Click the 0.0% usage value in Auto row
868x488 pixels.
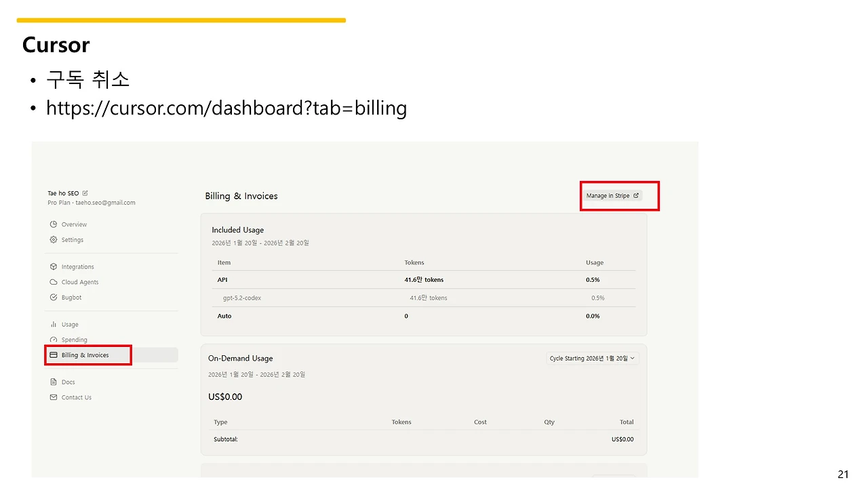coord(593,316)
